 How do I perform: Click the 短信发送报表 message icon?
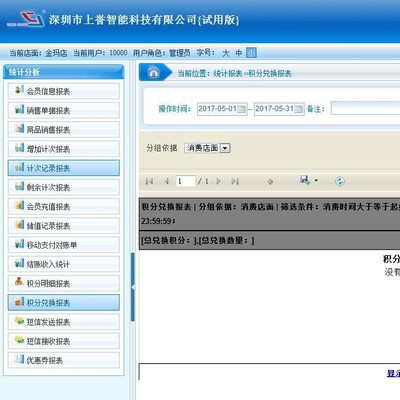click(19, 321)
